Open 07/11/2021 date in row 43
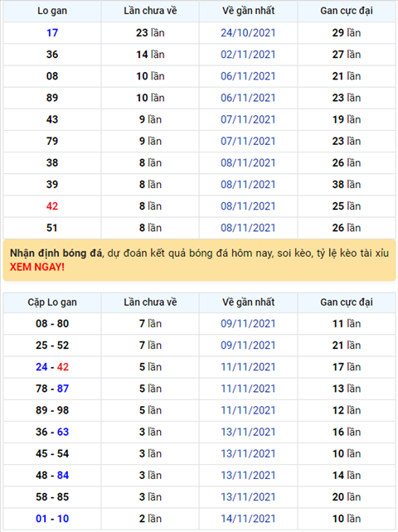This screenshot has height=532, width=398. [248, 119]
